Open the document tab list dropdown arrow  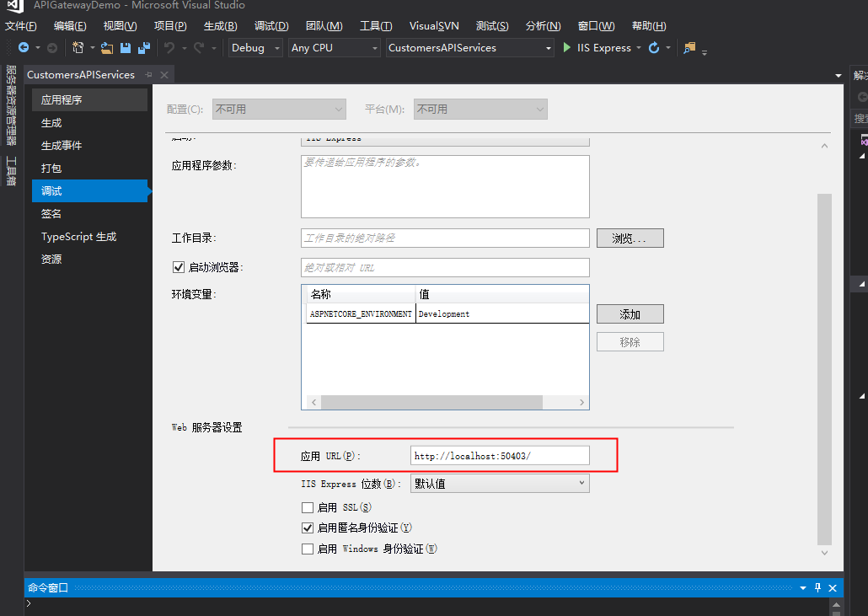click(x=839, y=75)
